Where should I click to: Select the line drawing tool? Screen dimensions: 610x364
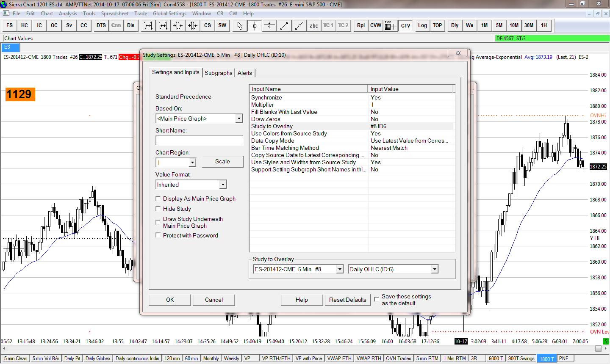(284, 25)
